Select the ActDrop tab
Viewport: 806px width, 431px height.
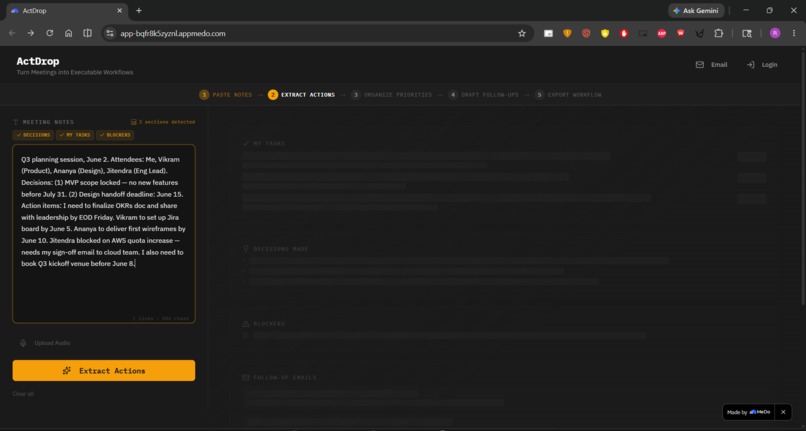coord(66,11)
